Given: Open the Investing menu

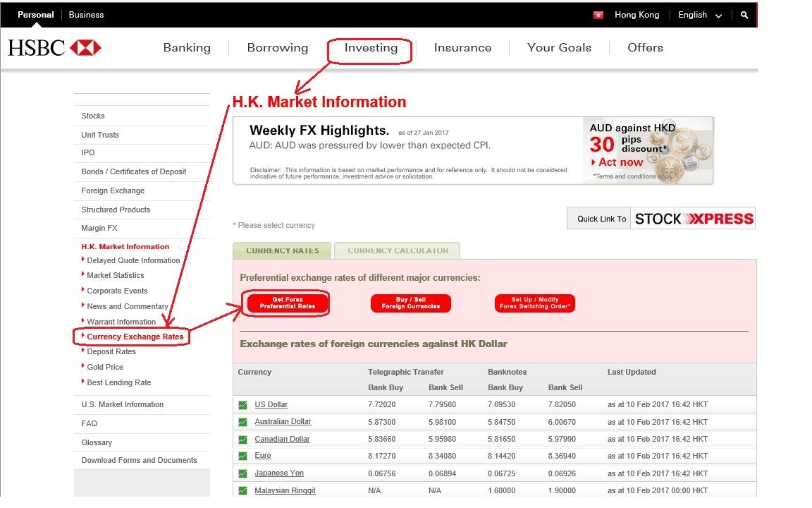Looking at the screenshot, I should pyautogui.click(x=371, y=48).
